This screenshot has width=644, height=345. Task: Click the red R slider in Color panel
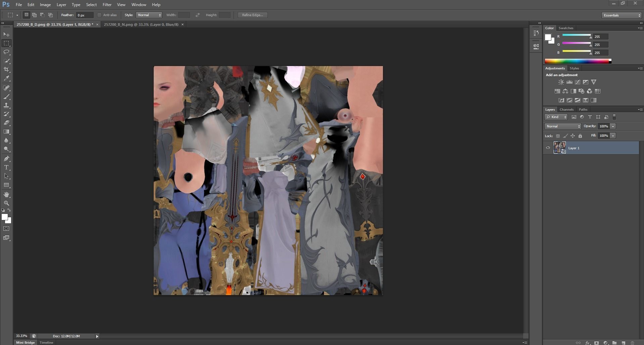coord(577,35)
